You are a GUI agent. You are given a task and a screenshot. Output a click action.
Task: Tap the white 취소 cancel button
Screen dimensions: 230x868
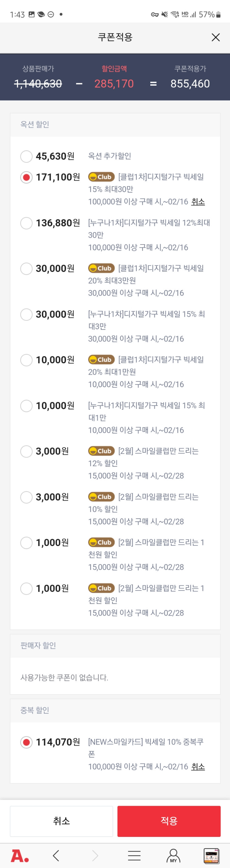(x=61, y=821)
